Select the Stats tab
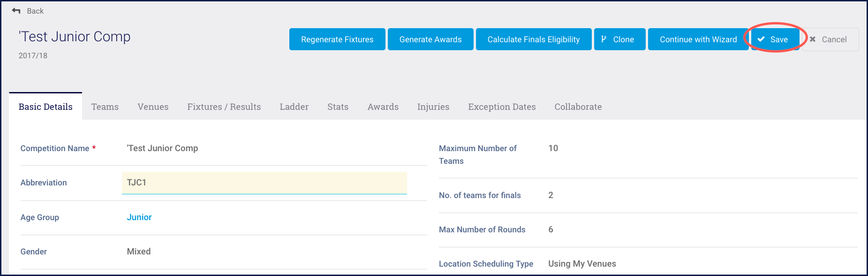 click(338, 107)
